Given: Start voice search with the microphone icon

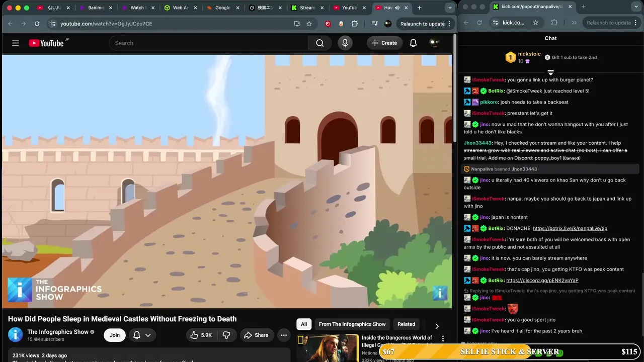Looking at the screenshot, I should [345, 43].
